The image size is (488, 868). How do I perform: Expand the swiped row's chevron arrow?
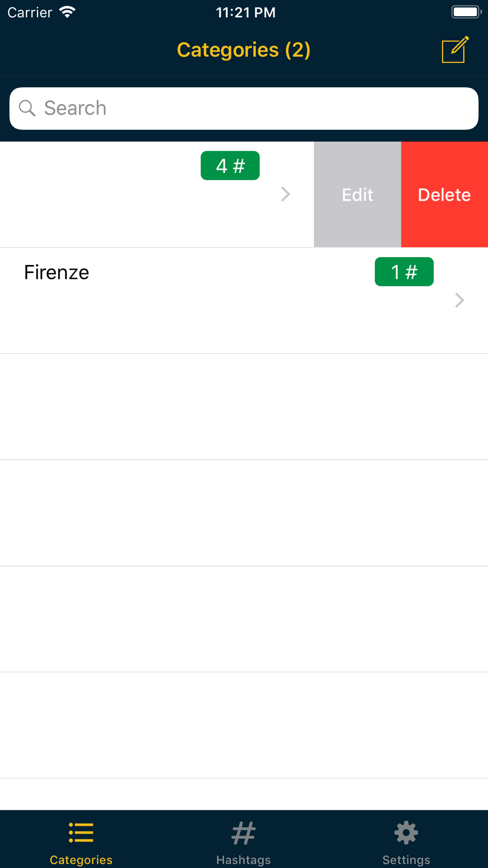(x=286, y=194)
